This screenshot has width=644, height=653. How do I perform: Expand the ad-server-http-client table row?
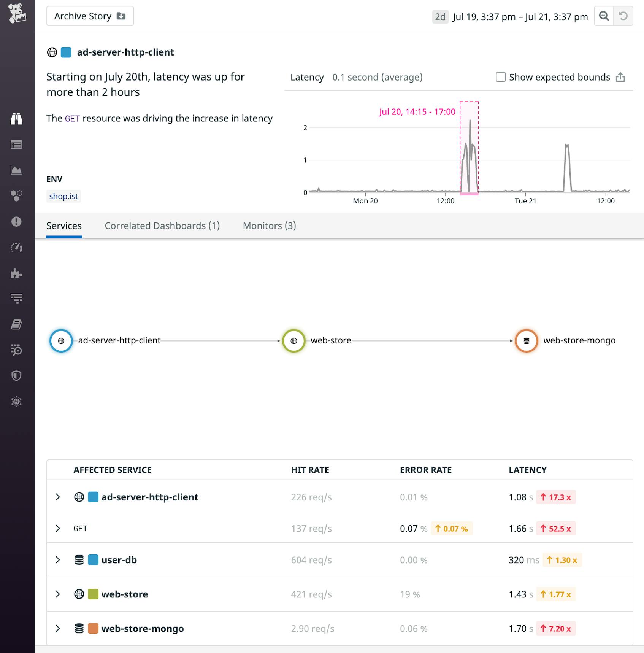tap(59, 497)
